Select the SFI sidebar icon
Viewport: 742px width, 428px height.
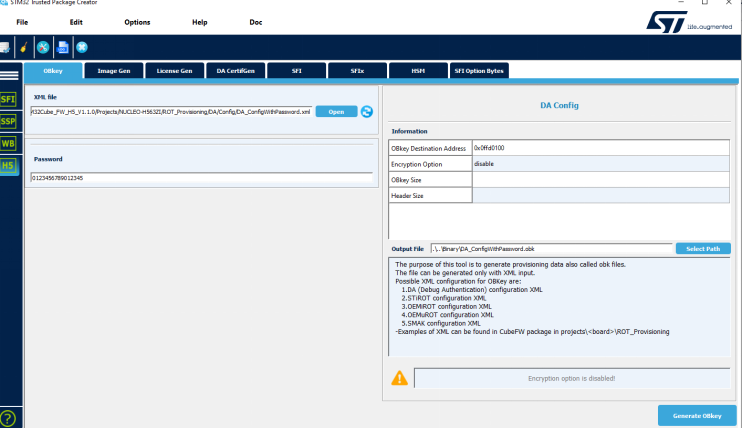8,99
